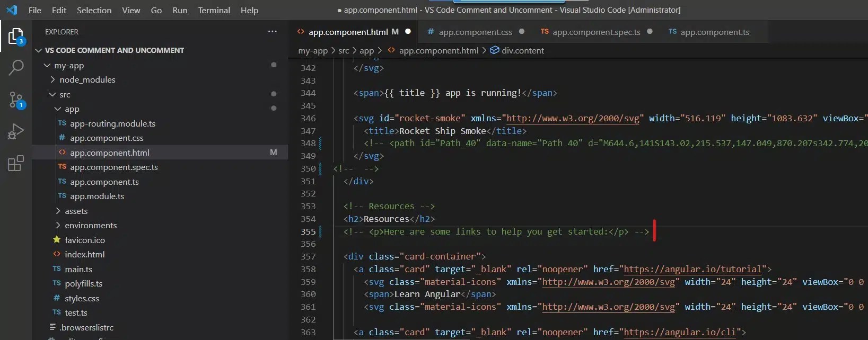Click unsaved dot on app.component.html tab
868x340 pixels.
point(408,32)
